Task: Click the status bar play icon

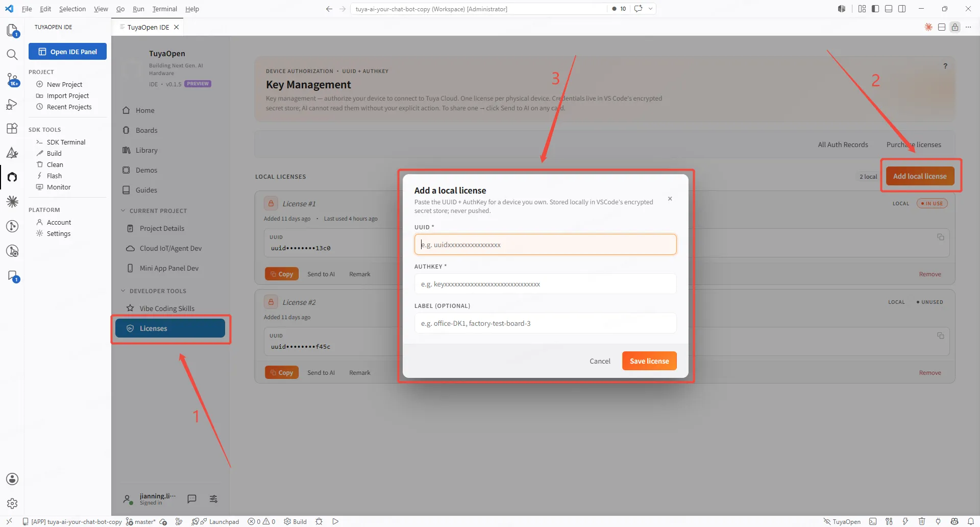Action: [335, 521]
